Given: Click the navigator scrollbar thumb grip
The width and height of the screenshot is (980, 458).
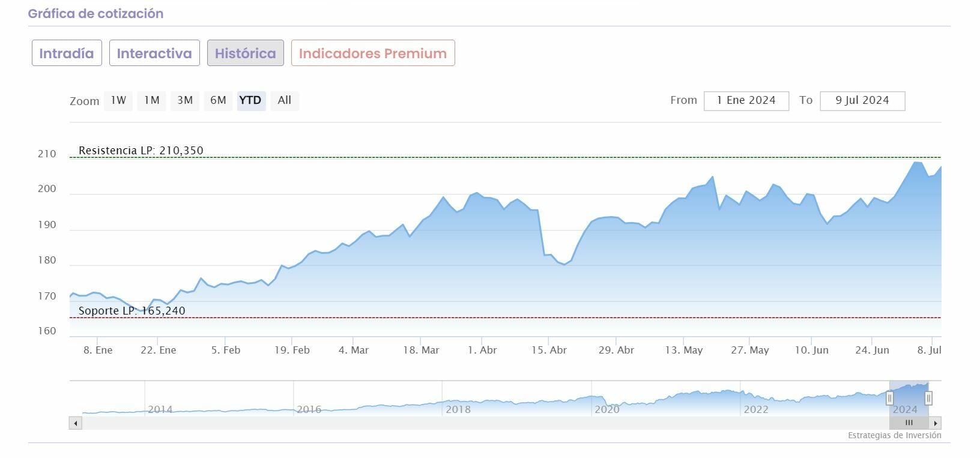Looking at the screenshot, I should [x=909, y=423].
